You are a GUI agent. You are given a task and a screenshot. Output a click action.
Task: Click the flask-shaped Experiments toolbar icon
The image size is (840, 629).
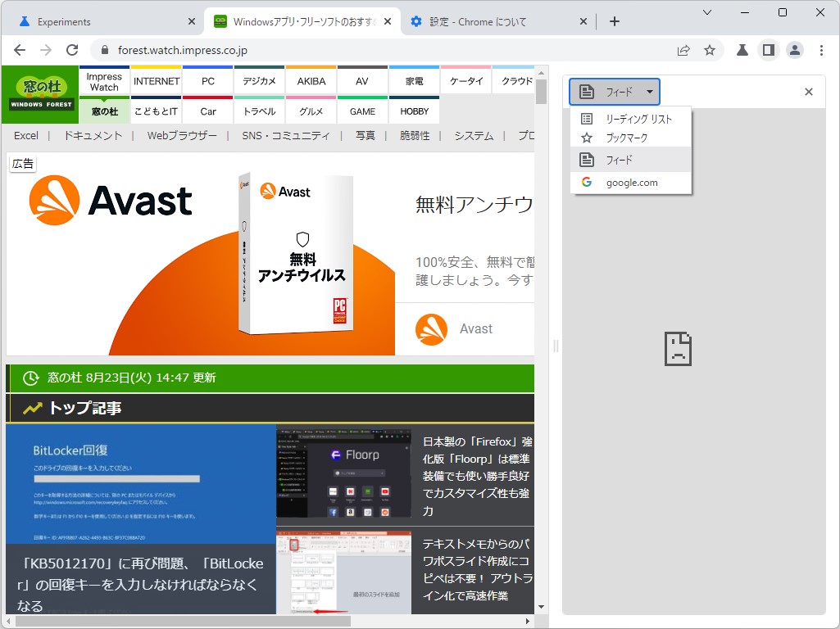tap(741, 50)
